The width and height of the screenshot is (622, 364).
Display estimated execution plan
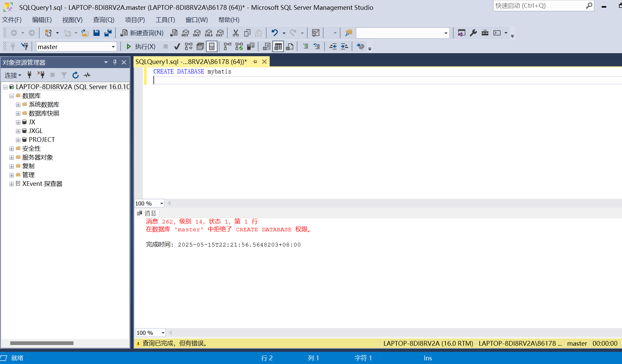189,46
